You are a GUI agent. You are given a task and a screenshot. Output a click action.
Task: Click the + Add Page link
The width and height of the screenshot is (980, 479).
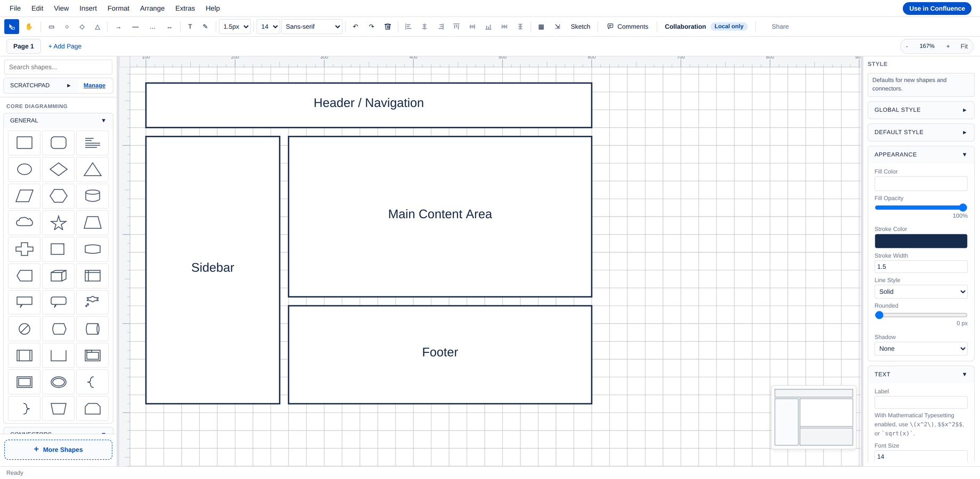(x=65, y=46)
